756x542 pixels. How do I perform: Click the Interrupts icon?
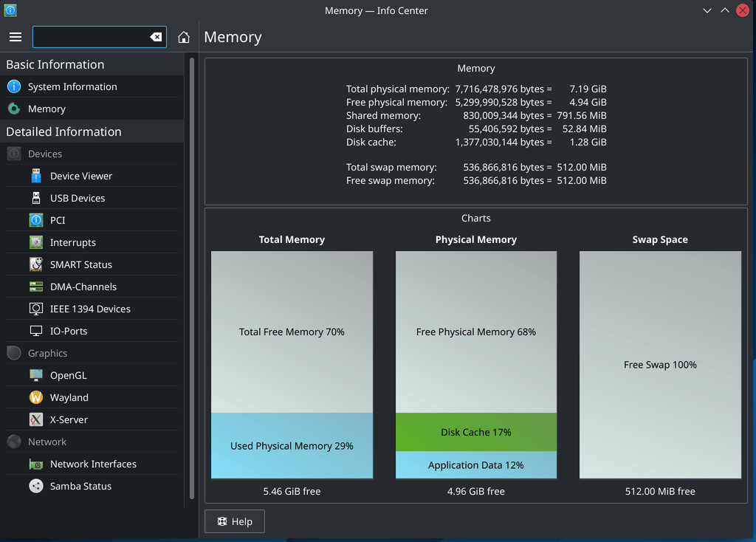coord(36,242)
